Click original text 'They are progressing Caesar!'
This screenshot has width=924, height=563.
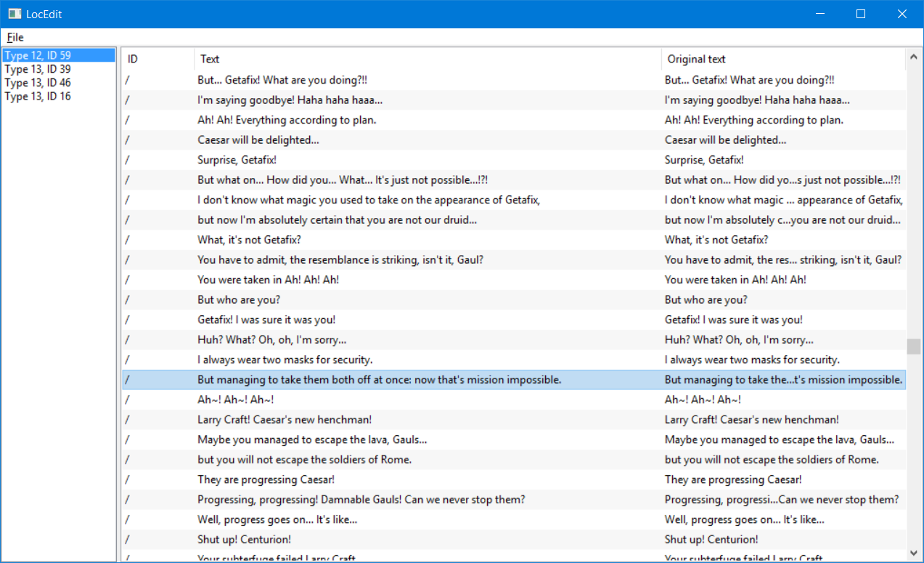point(733,479)
